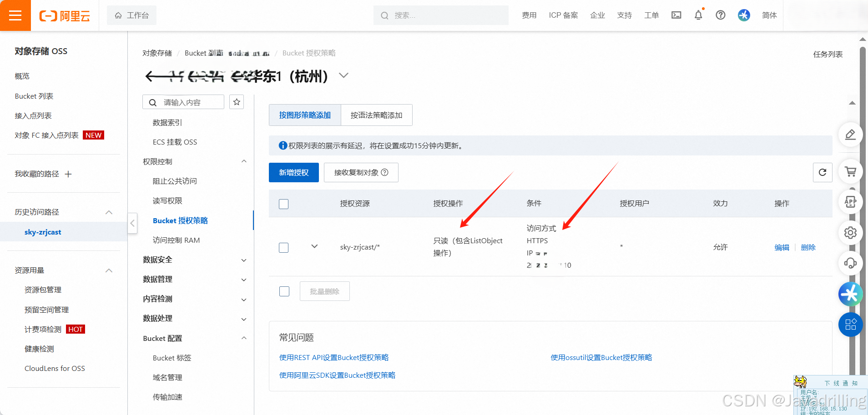This screenshot has height=415, width=868.
Task: Open 概览 in left navigation
Action: (x=22, y=76)
